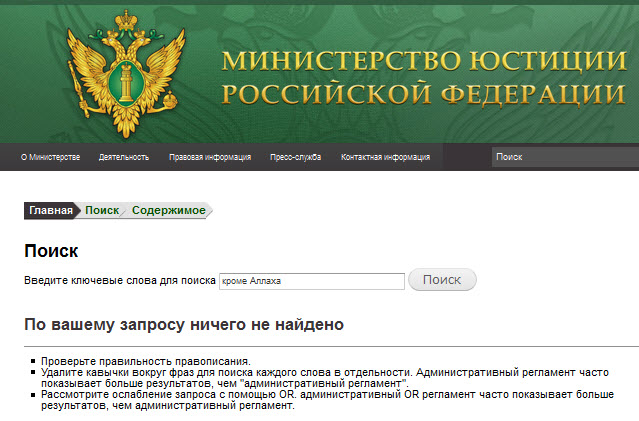This screenshot has height=421, width=639.
Task: Click the rounded «Поиск» submit button
Action: (442, 280)
